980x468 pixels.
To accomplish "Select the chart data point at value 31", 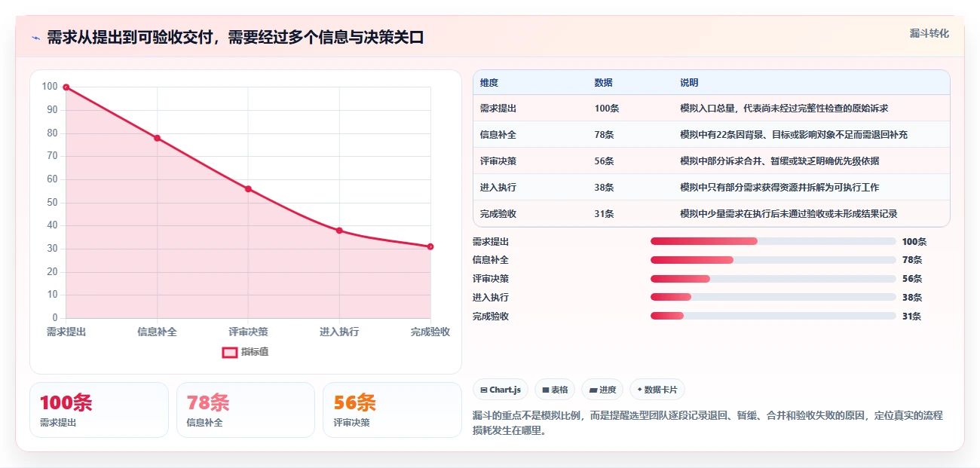I will click(430, 246).
